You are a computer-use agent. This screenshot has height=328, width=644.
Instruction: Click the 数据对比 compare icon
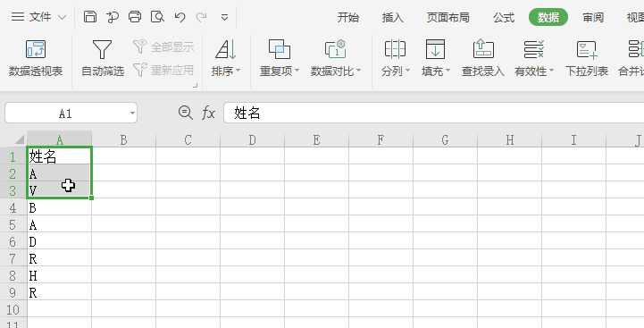(336, 49)
